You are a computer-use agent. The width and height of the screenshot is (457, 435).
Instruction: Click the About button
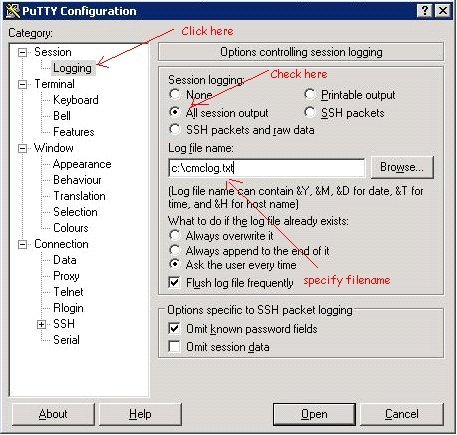click(53, 414)
